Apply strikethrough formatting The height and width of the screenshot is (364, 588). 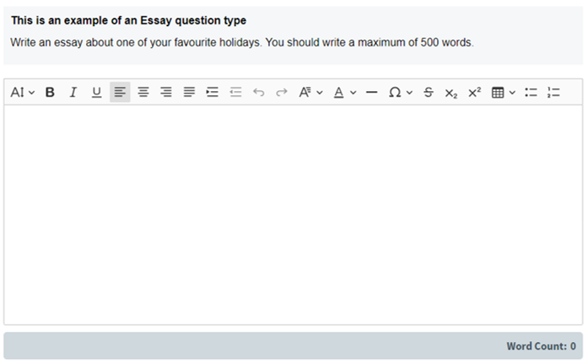point(429,93)
